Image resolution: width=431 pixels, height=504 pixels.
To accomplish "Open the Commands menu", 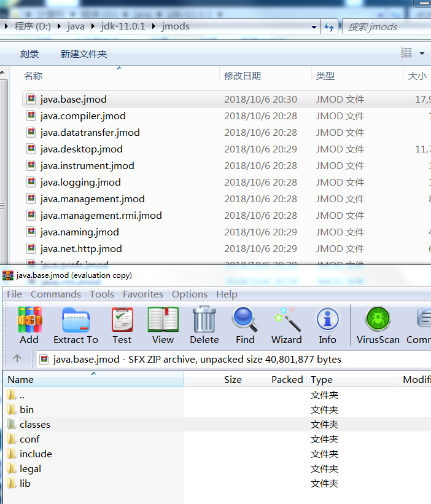I will click(56, 294).
